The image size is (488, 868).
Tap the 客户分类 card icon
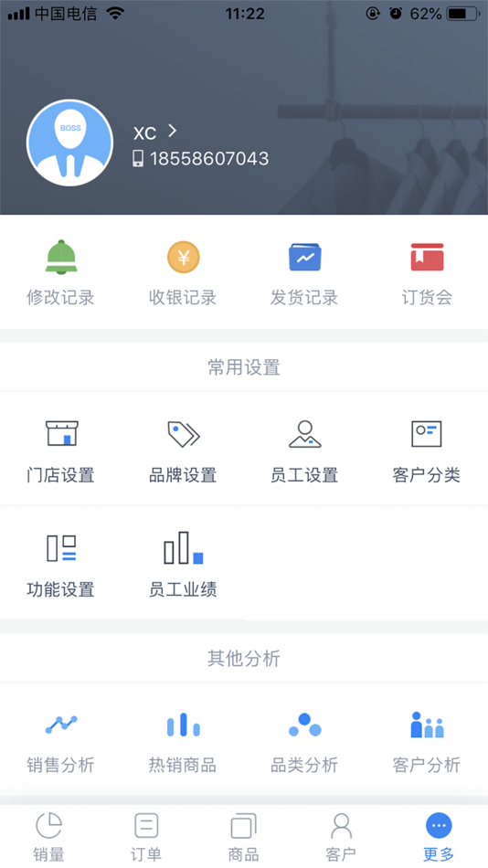tap(427, 433)
